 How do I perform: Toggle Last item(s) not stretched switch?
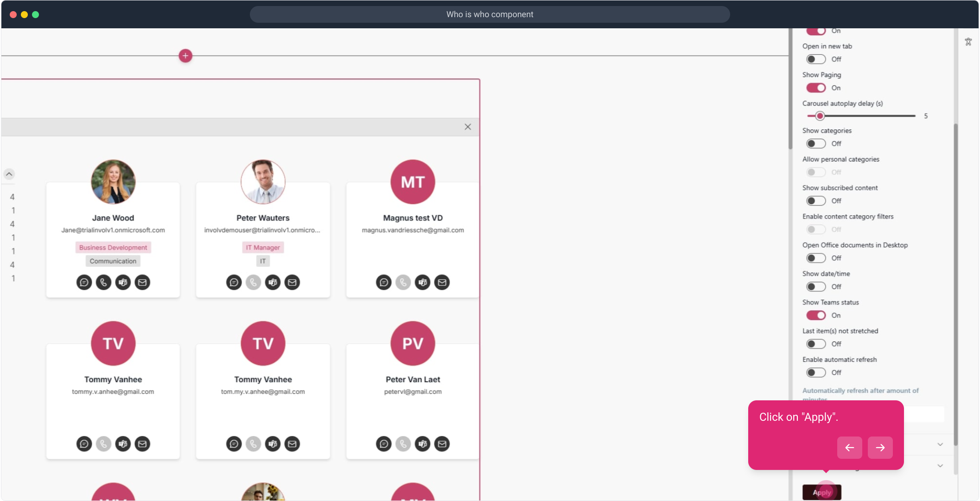pos(816,344)
